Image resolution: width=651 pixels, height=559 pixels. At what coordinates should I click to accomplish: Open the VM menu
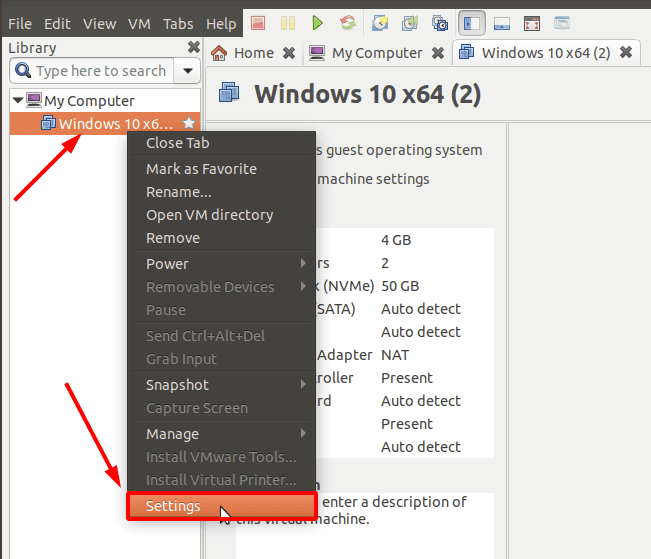pos(139,24)
